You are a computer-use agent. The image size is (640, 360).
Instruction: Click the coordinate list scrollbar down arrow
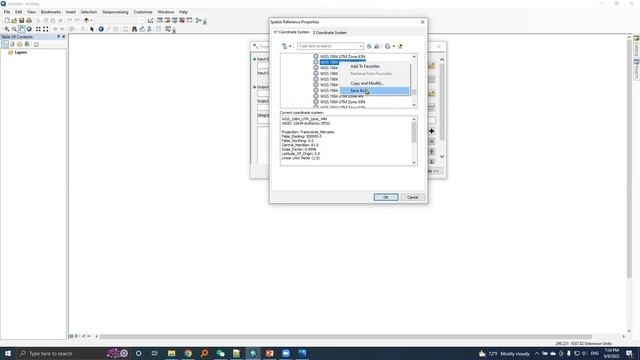tap(414, 105)
